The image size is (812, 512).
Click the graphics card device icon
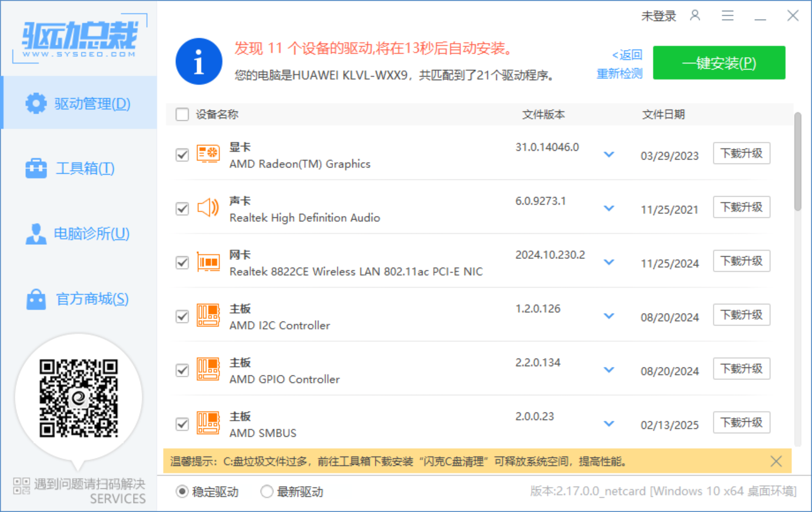click(x=208, y=154)
